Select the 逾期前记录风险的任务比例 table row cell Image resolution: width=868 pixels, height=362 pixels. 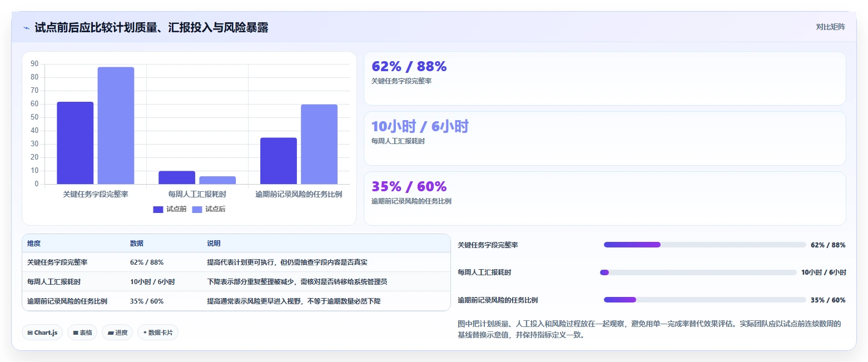tap(67, 301)
